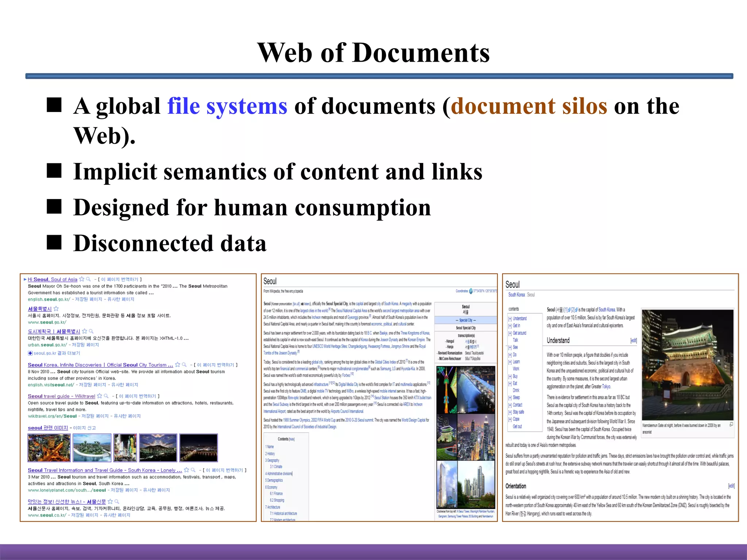
Task: Select the mountain dusk cityscape image thumbnail
Action: [x=158, y=448]
